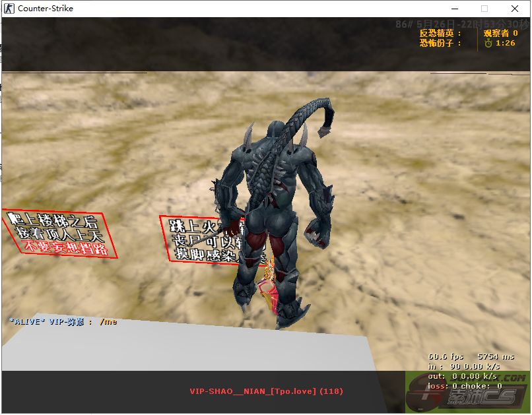Click the "反恐精英 :" team score label
This screenshot has width=532, height=415.
pos(440,33)
